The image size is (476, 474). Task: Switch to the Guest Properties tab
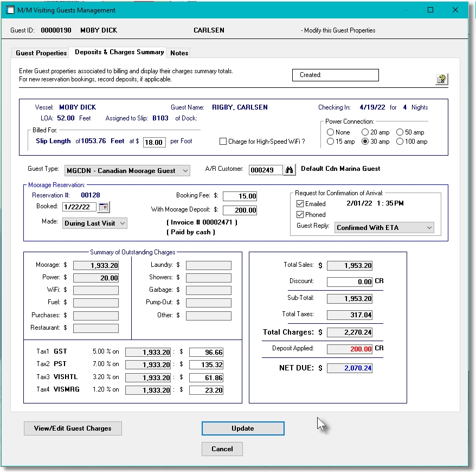pos(40,53)
